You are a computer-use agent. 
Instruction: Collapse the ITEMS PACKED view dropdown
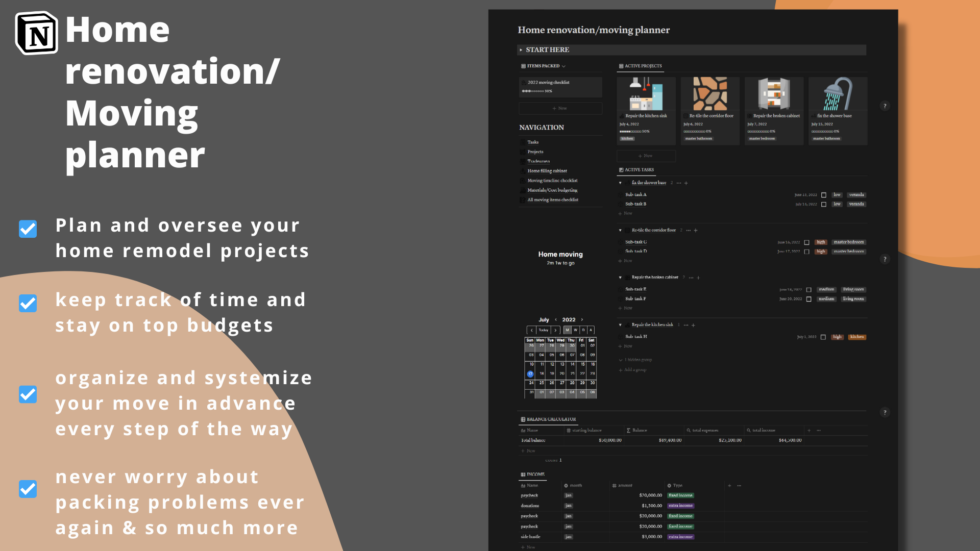[x=563, y=66]
